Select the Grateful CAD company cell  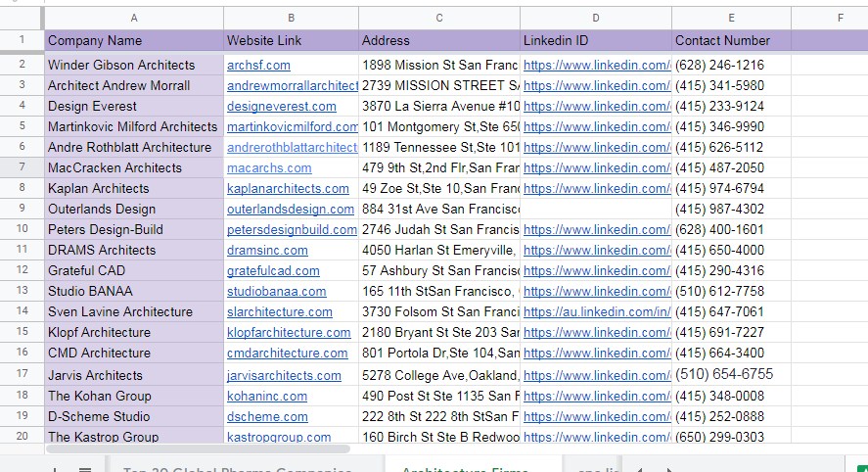click(134, 271)
